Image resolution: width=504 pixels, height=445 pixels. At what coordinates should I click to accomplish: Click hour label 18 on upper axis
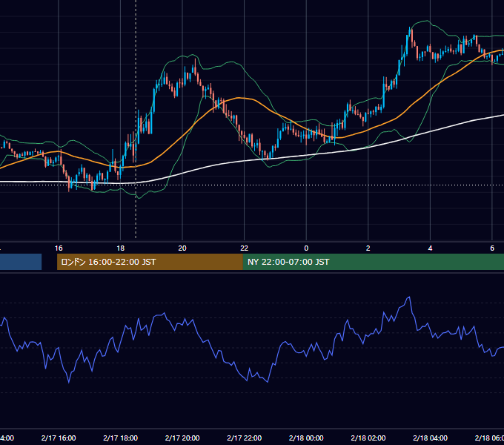tap(121, 248)
